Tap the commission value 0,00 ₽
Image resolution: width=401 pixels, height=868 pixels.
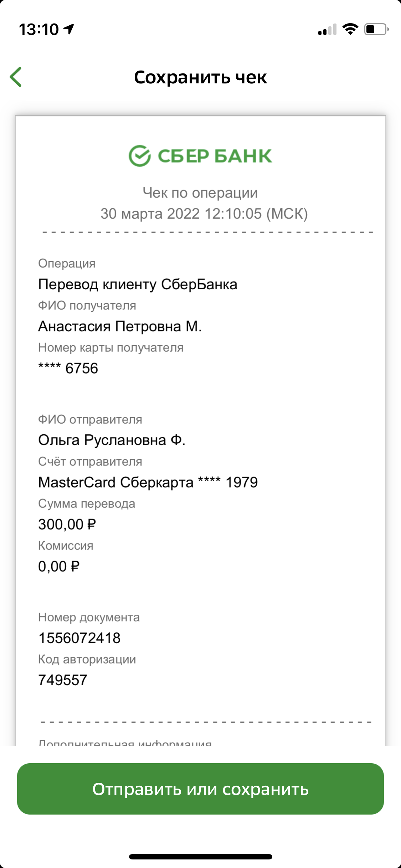point(59,567)
